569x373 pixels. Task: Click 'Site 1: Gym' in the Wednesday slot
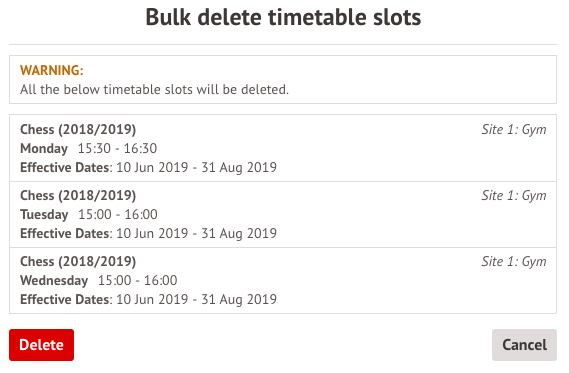514,262
